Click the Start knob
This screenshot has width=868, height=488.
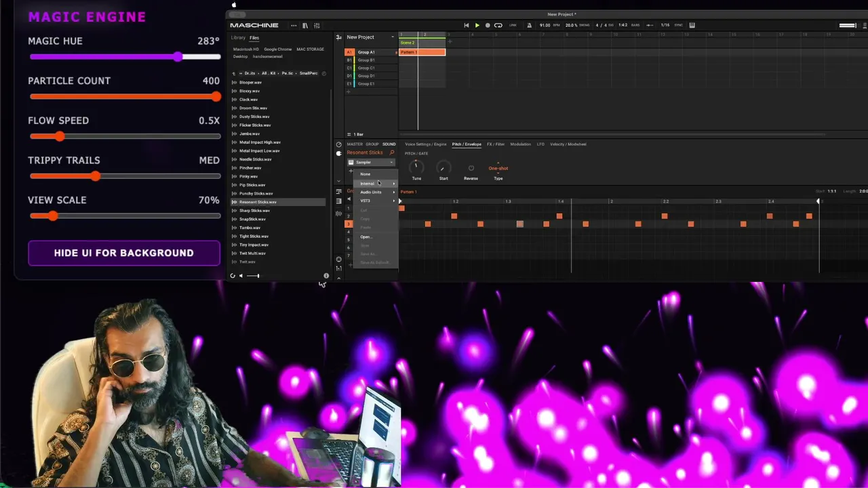(x=443, y=167)
